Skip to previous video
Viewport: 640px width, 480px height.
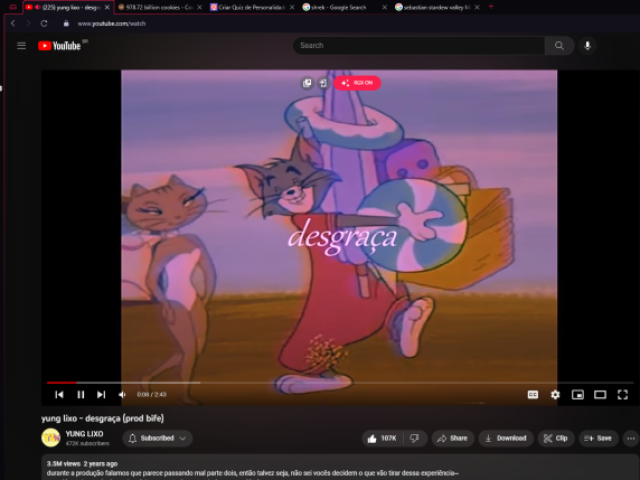59,394
